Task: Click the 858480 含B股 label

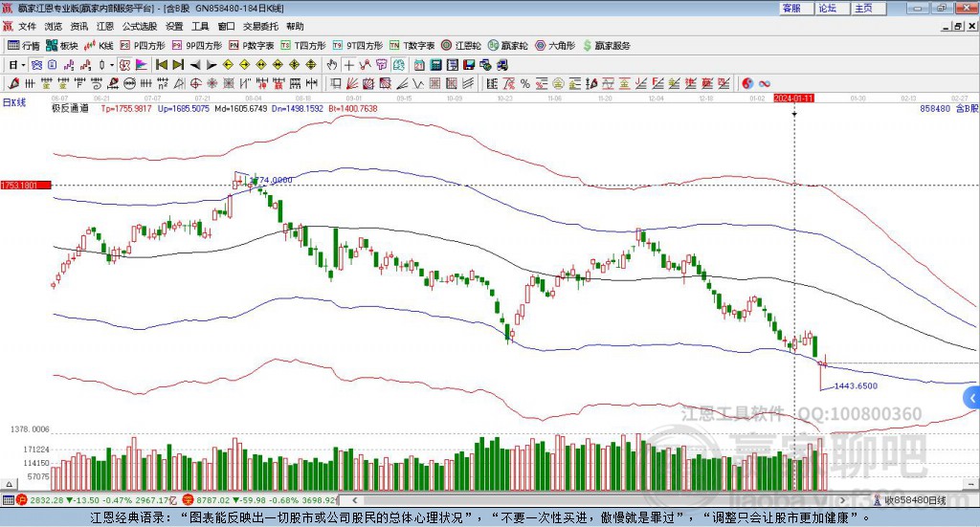Action: coord(948,108)
